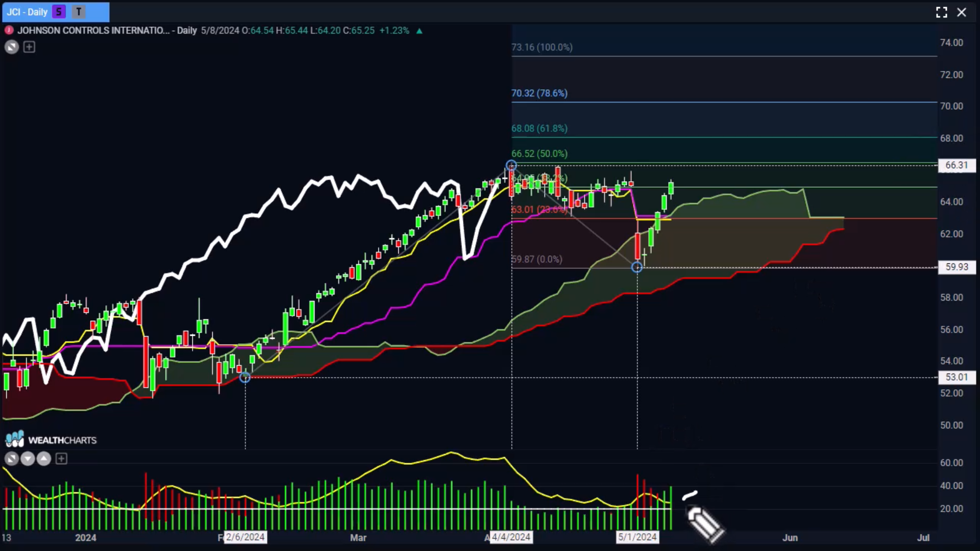Click the 60.00 indicator scale label
The width and height of the screenshot is (980, 551).
click(952, 463)
